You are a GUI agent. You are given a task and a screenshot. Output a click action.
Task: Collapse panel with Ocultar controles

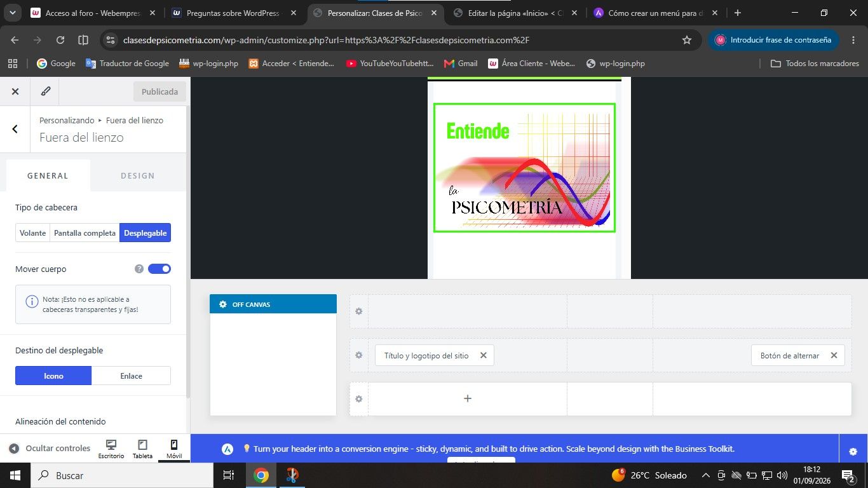pos(50,449)
